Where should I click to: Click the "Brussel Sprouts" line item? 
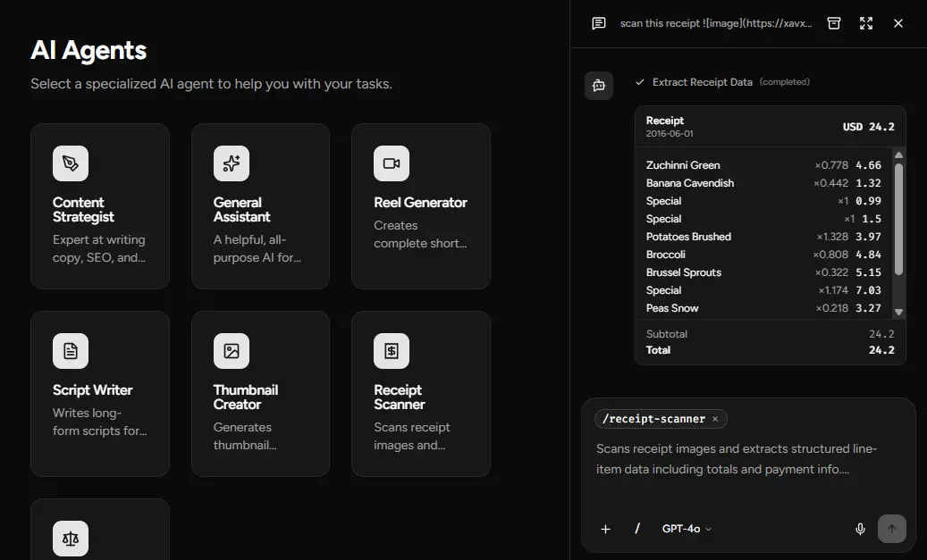coord(684,272)
